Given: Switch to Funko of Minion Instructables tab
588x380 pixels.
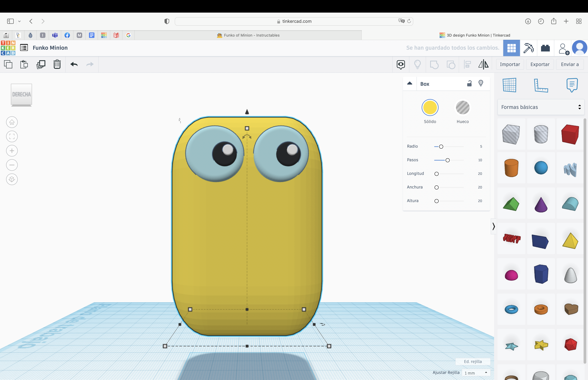Looking at the screenshot, I should pos(248,35).
